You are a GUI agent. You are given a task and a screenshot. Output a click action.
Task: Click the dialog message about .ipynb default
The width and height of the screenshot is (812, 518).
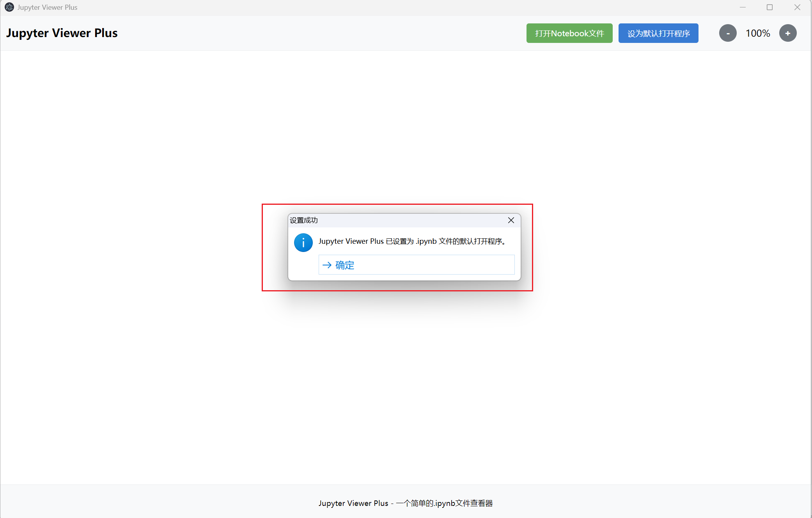tap(412, 241)
